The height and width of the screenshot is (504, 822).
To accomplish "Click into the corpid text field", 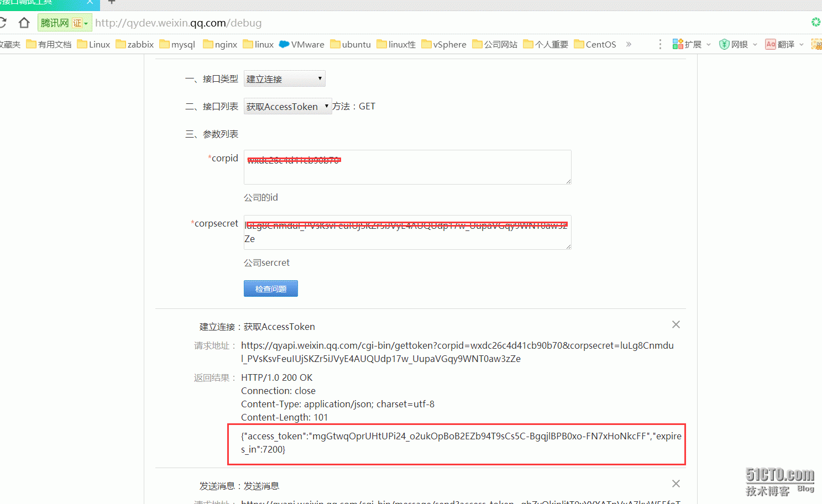I will (x=407, y=167).
